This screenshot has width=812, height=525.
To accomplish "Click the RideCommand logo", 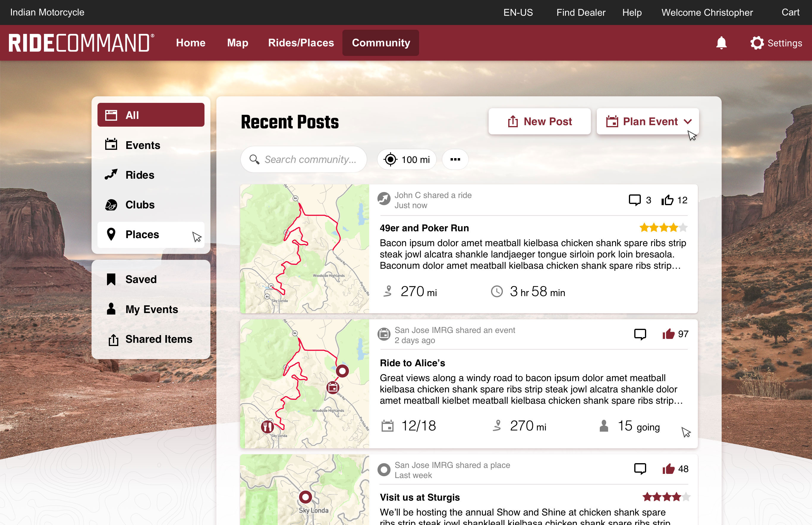I will click(x=81, y=43).
